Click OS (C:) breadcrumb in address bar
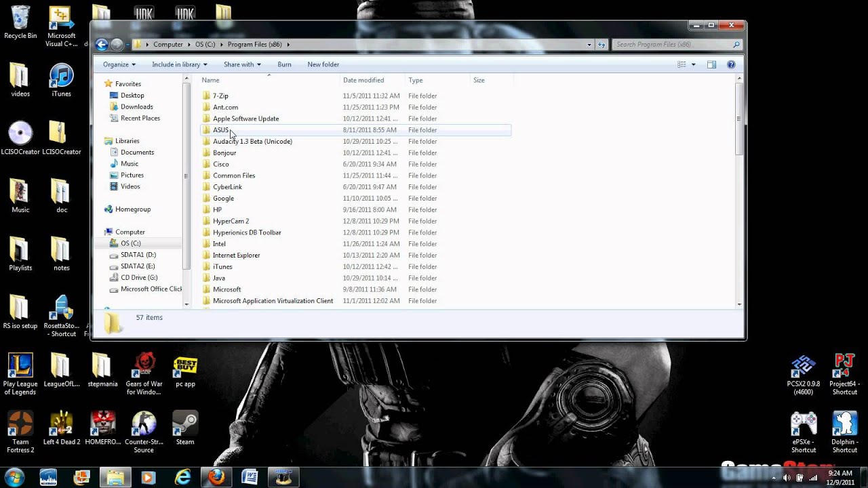 205,45
